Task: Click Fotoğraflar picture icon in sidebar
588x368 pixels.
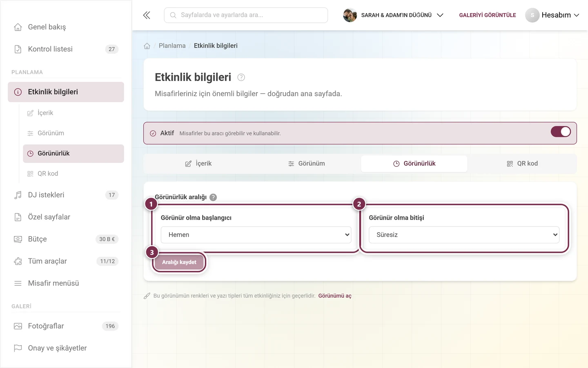Action: 18,326
